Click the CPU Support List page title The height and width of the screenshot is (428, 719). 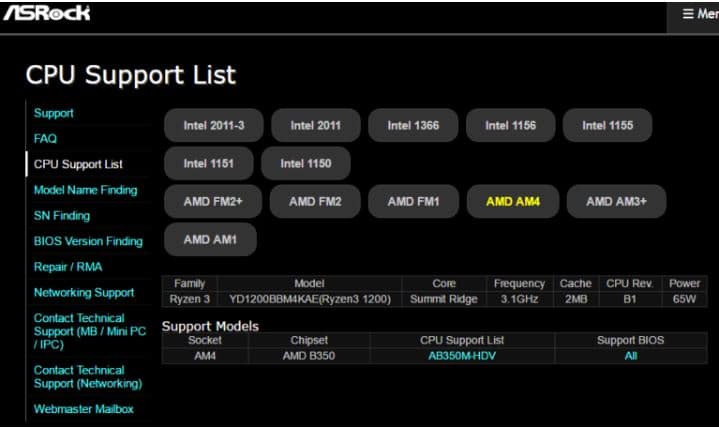tap(131, 75)
